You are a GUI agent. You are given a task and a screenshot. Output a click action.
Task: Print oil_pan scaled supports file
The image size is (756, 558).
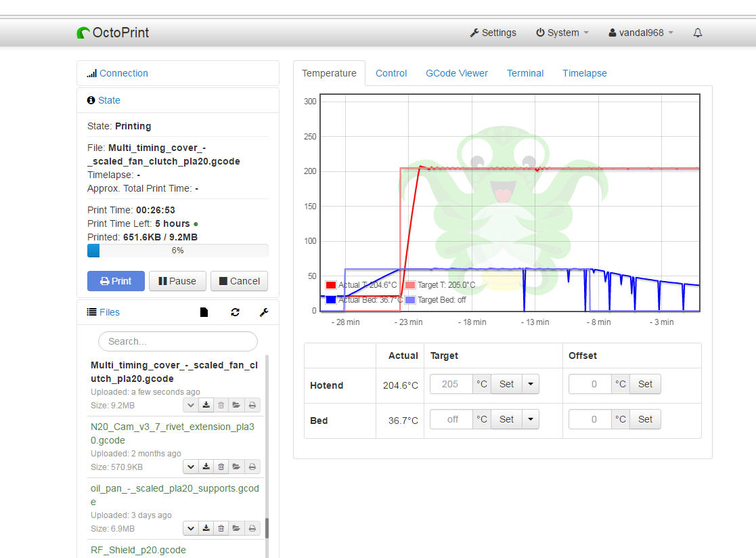pyautogui.click(x=252, y=528)
